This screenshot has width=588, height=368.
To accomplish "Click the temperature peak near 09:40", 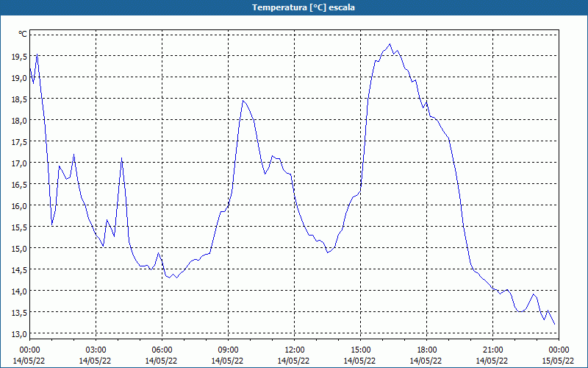I will click(243, 101).
